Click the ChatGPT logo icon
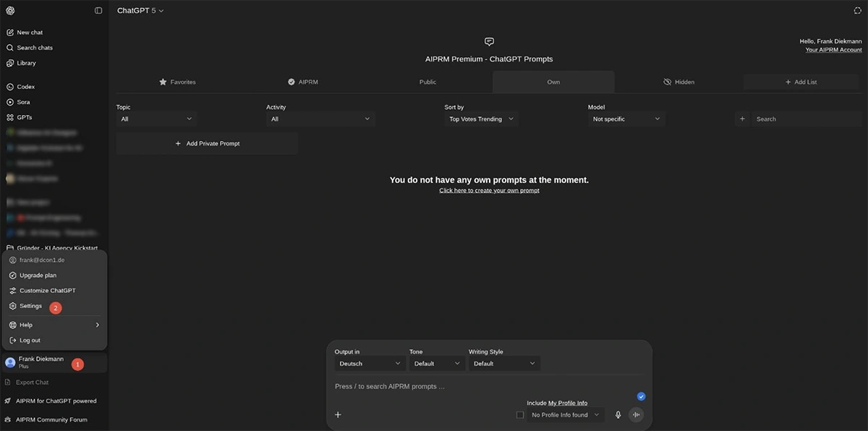 click(x=10, y=10)
